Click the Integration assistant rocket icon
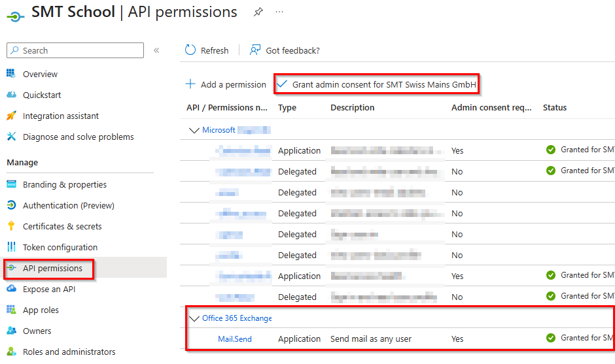This screenshot has height=364, width=615. coord(11,116)
